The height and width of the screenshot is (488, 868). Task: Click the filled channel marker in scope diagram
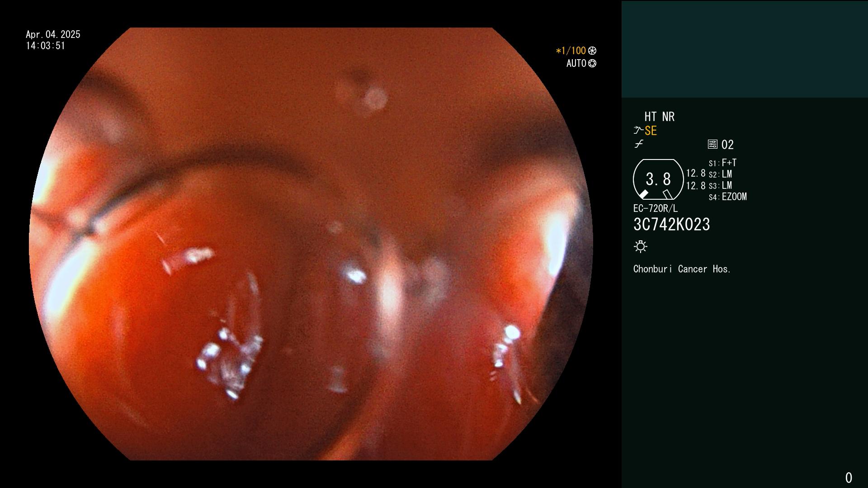(x=643, y=194)
